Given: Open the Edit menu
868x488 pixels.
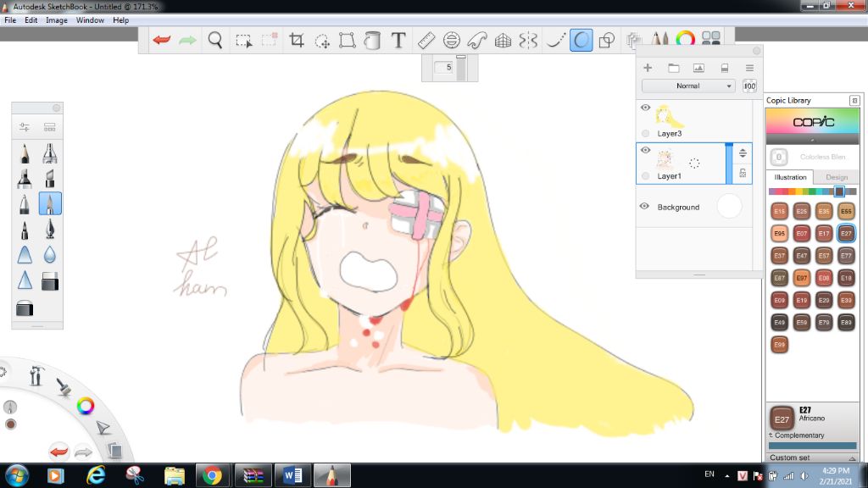Looking at the screenshot, I should click(x=31, y=20).
